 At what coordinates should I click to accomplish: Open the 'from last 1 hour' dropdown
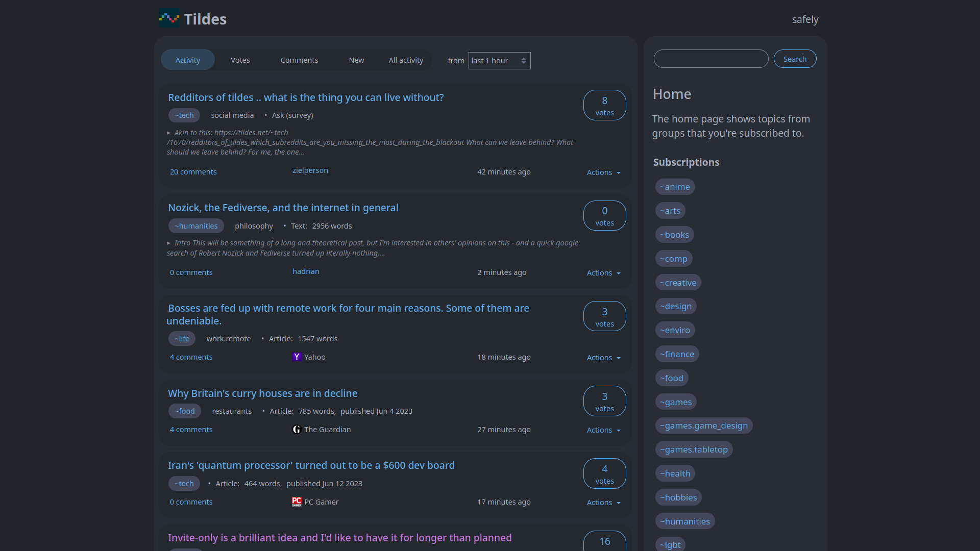tap(499, 61)
